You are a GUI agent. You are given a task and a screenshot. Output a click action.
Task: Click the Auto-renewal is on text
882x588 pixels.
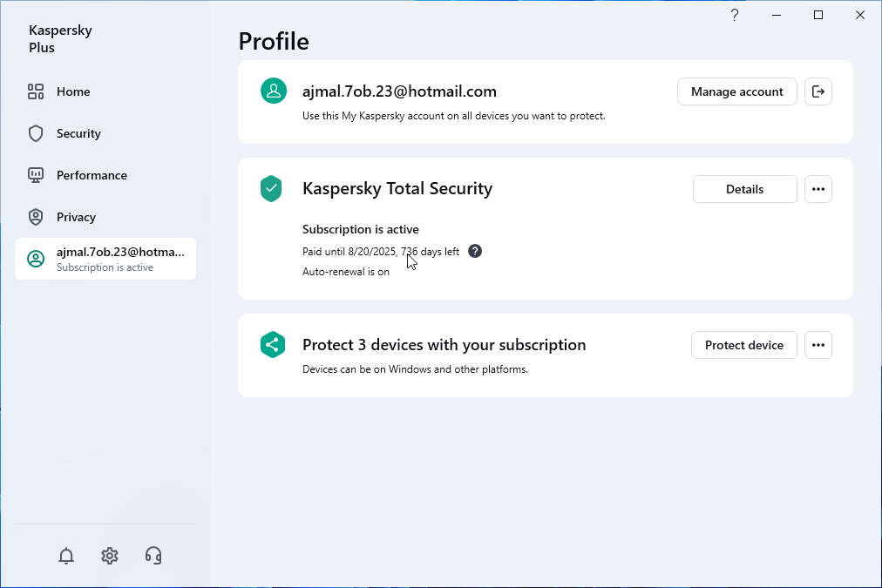pyautogui.click(x=346, y=272)
